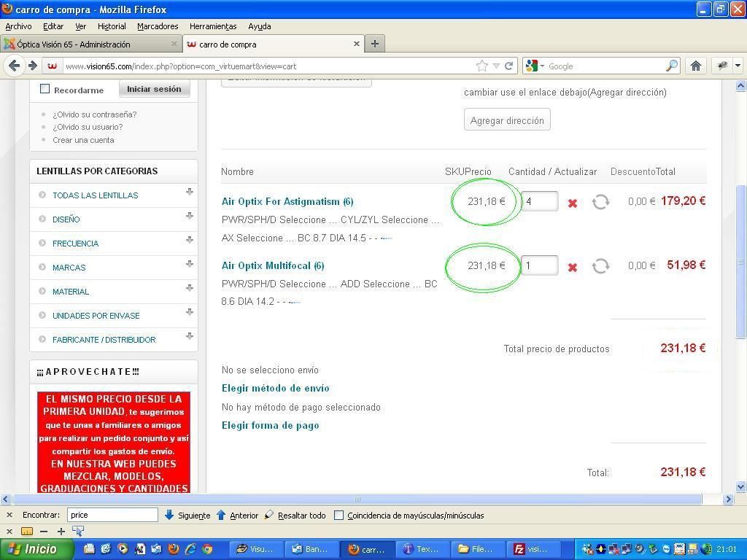Open the Marcadores menu
This screenshot has width=747, height=560.
click(158, 27)
